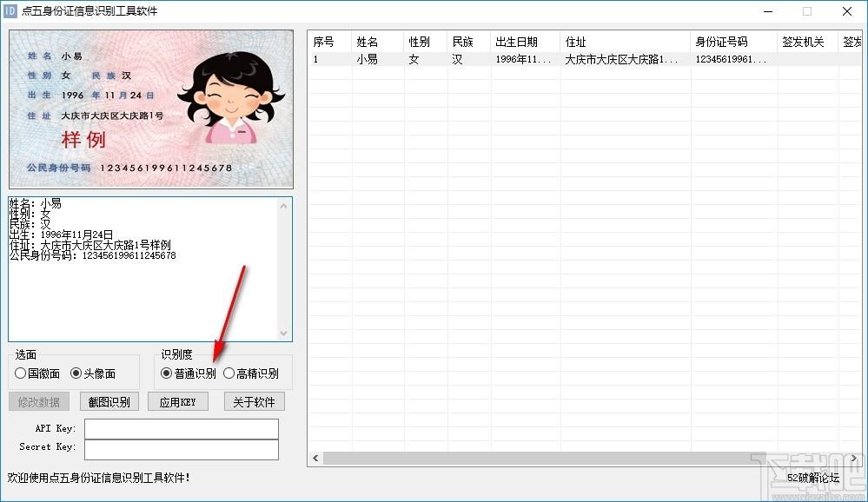Viewport: 868px width, 502px height.
Task: Click the 姓名 column header
Action: (378, 42)
